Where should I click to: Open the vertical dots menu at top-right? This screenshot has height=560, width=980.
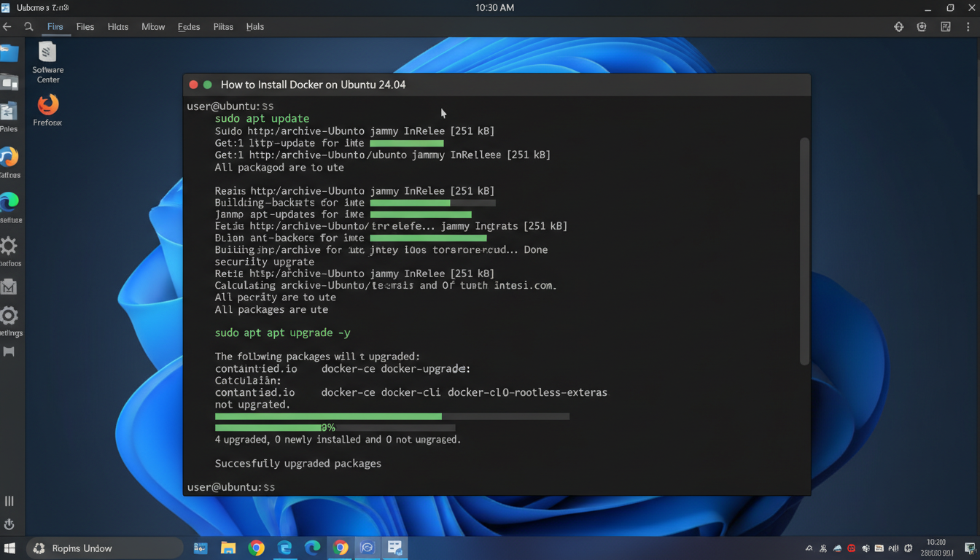[x=968, y=26]
